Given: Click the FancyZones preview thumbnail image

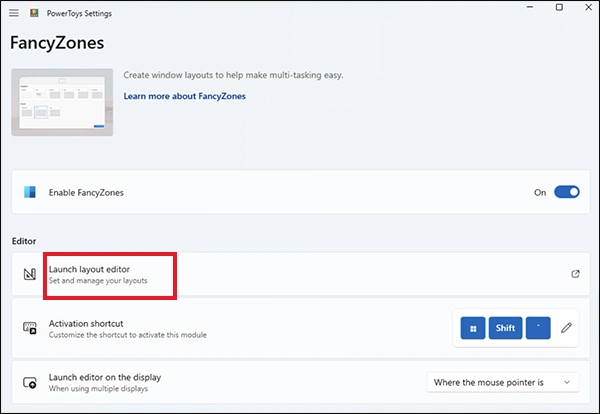Looking at the screenshot, I should [62, 102].
